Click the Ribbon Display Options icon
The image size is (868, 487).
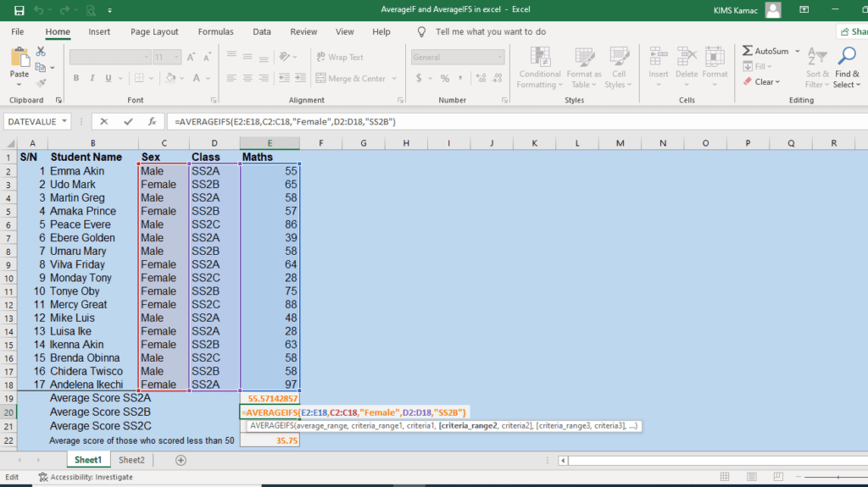[804, 10]
